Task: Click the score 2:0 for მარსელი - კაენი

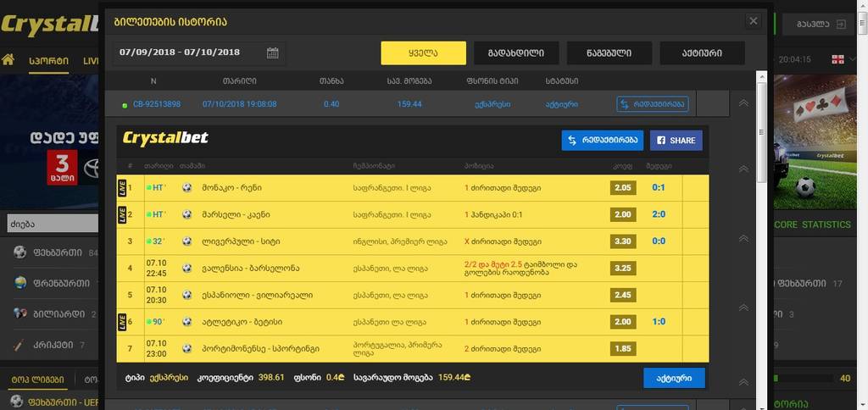Action: (x=659, y=214)
